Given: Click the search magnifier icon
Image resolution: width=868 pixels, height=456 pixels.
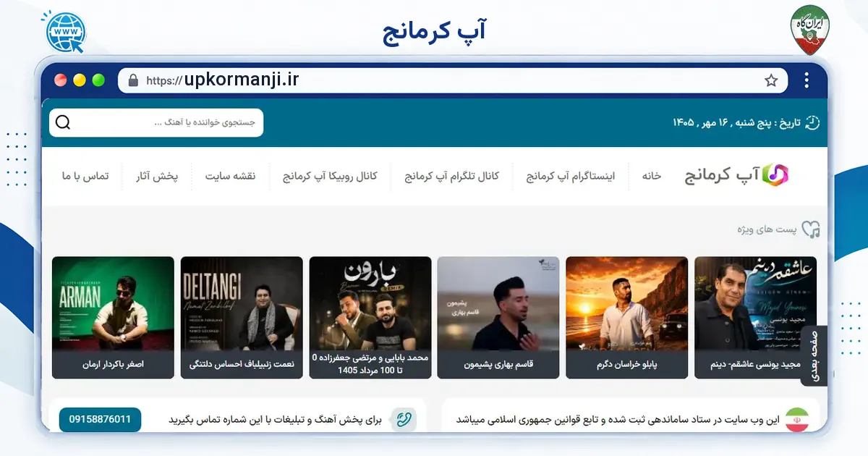Looking at the screenshot, I should [x=63, y=122].
